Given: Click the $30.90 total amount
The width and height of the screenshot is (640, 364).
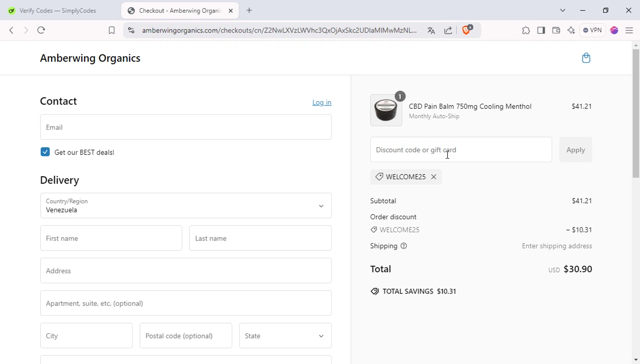Looking at the screenshot, I should (x=578, y=269).
